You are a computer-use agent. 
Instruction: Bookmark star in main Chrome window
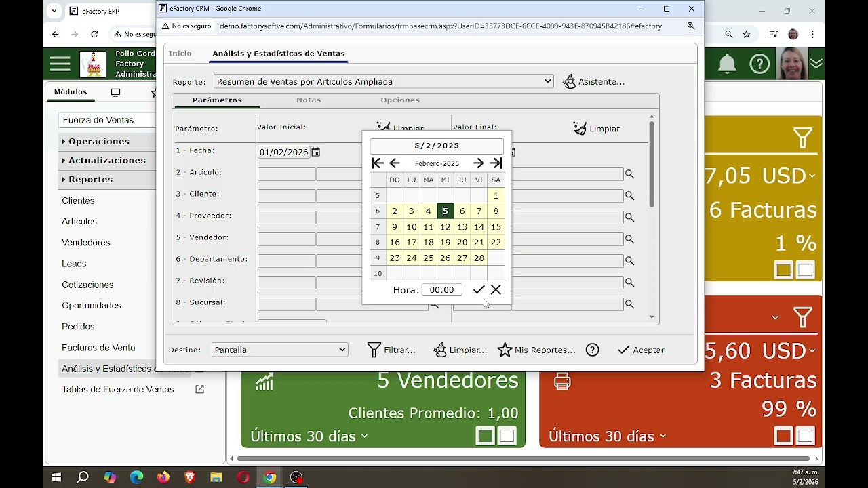747,34
